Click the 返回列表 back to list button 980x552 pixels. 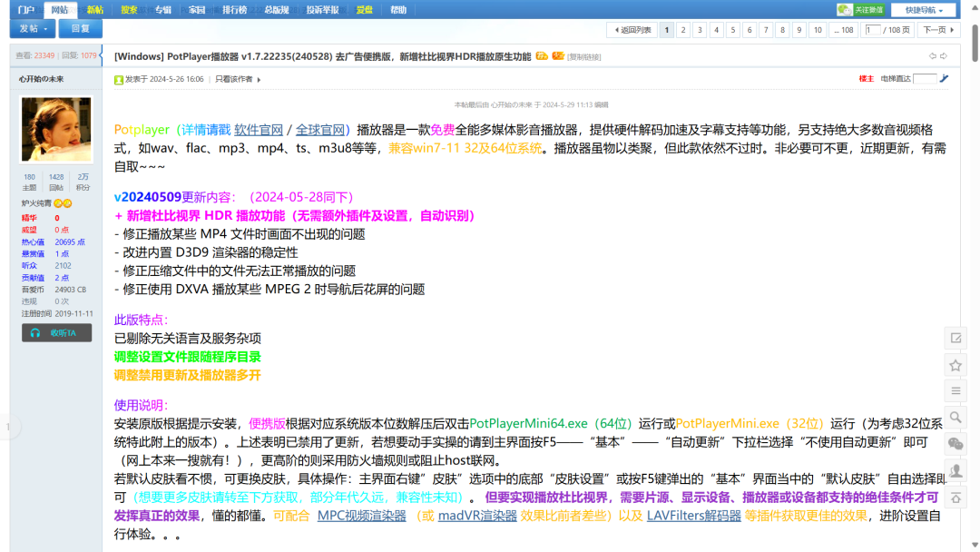click(x=632, y=30)
